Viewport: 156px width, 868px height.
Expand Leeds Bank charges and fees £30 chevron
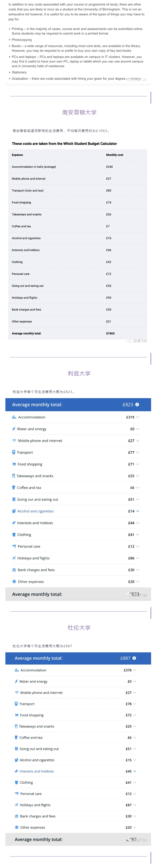[x=137, y=570]
